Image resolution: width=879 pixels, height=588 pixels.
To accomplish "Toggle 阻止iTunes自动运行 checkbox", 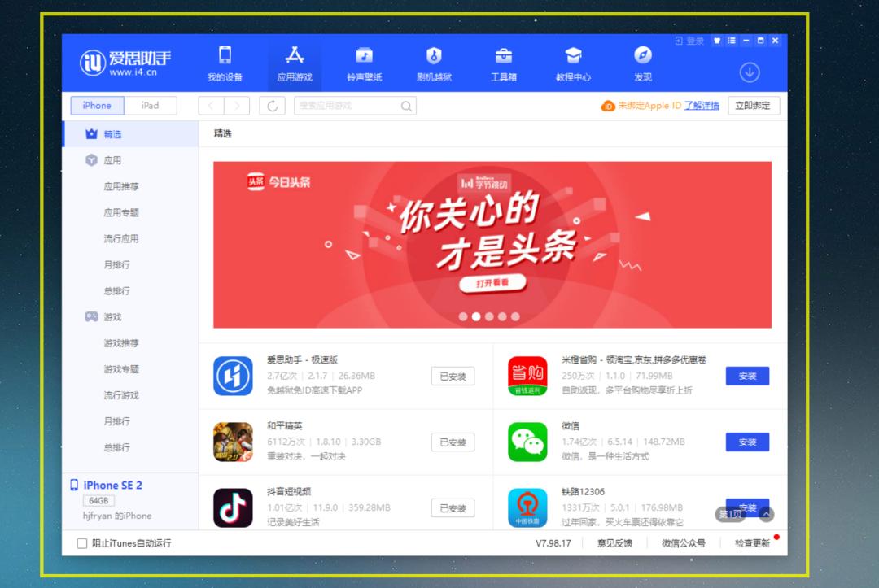I will point(82,543).
